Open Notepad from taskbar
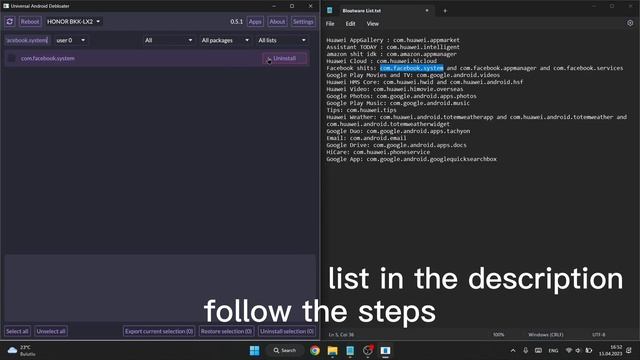This screenshot has height=360, width=640. coord(350,351)
